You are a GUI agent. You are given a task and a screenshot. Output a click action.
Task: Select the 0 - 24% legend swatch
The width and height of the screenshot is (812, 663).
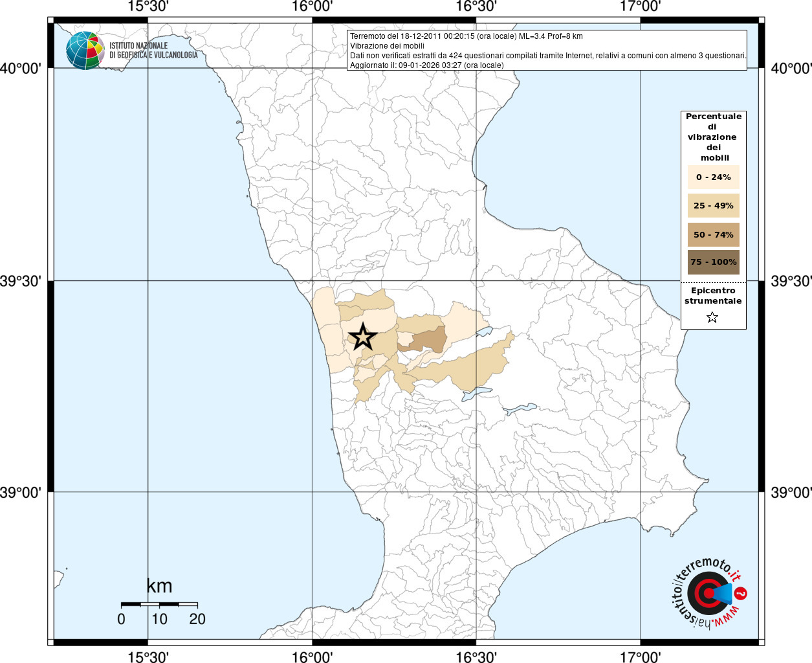pyautogui.click(x=713, y=177)
